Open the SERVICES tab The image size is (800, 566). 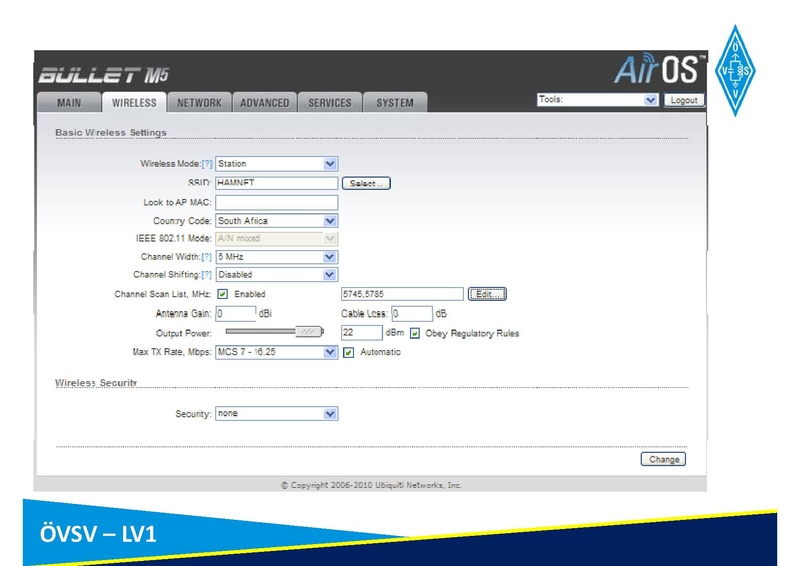pos(330,103)
